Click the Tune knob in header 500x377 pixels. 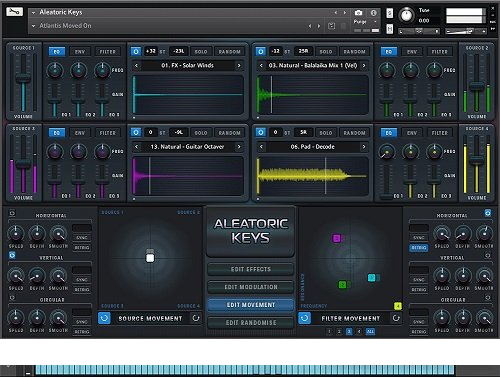[406, 15]
